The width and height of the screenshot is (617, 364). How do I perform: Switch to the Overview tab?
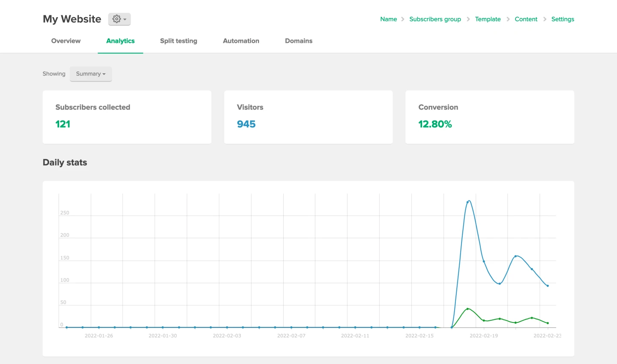point(66,41)
